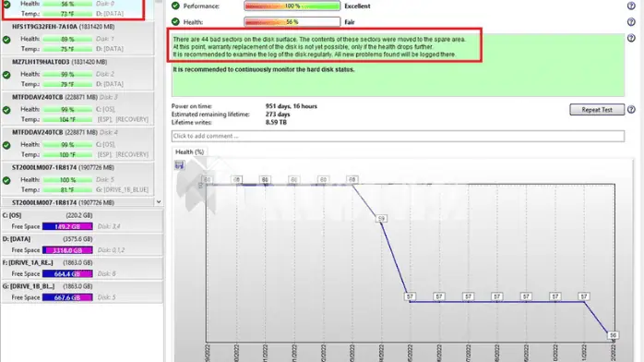
Task: Switch to the Health (%) chart tab
Action: [x=190, y=152]
